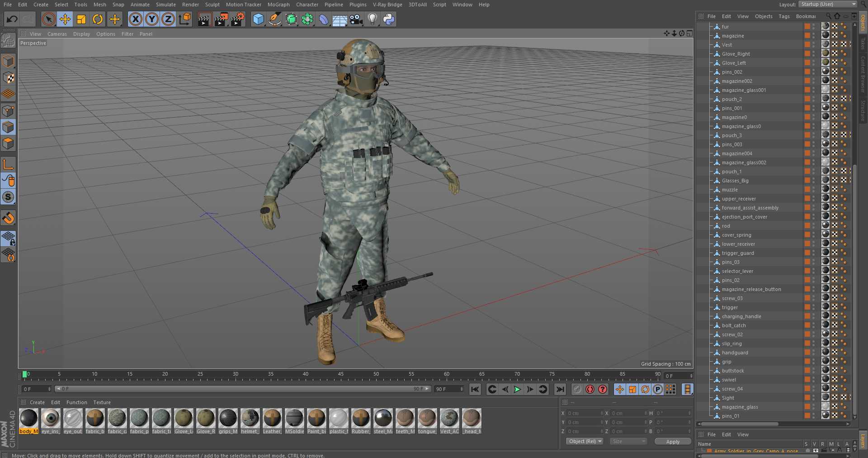Switch to Points mode

[x=8, y=111]
